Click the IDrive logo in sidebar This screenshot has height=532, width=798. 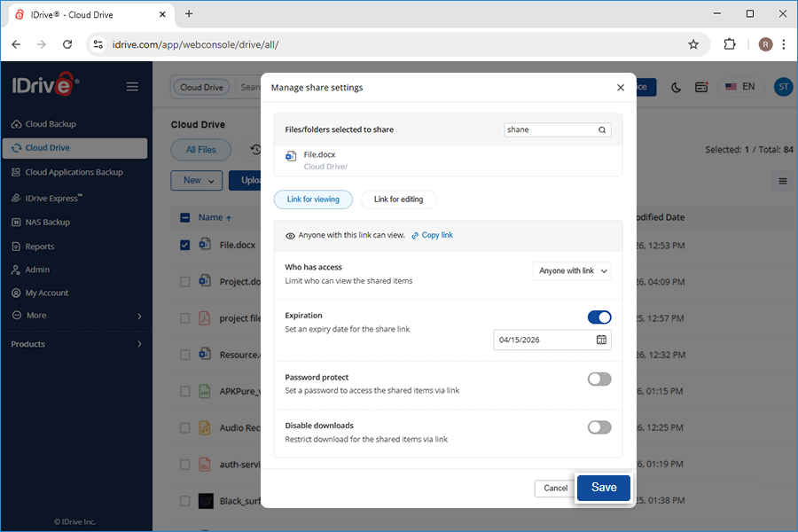(x=45, y=84)
